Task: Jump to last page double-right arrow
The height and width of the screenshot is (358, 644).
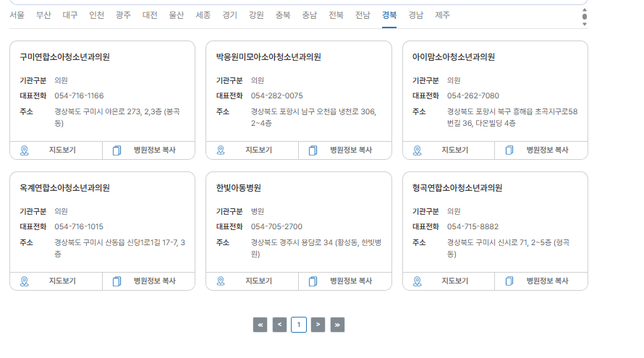Action: [337, 325]
